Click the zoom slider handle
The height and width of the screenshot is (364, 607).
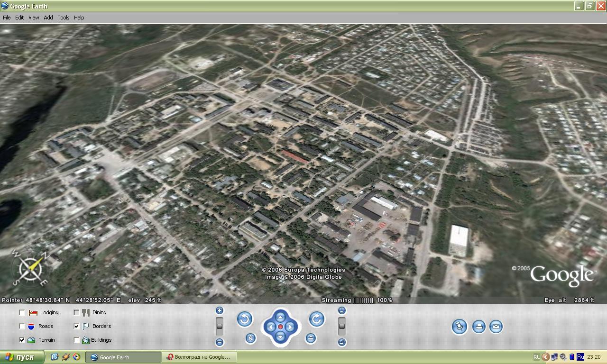pyautogui.click(x=220, y=326)
